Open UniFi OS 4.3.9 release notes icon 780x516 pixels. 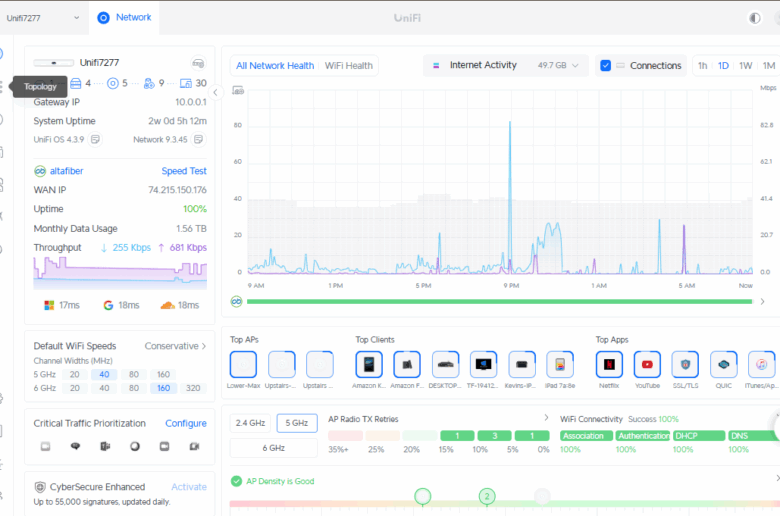click(x=96, y=139)
